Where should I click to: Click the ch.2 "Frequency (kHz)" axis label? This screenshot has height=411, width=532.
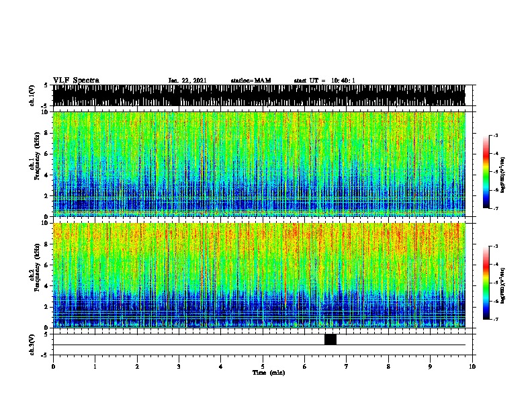[x=37, y=267]
